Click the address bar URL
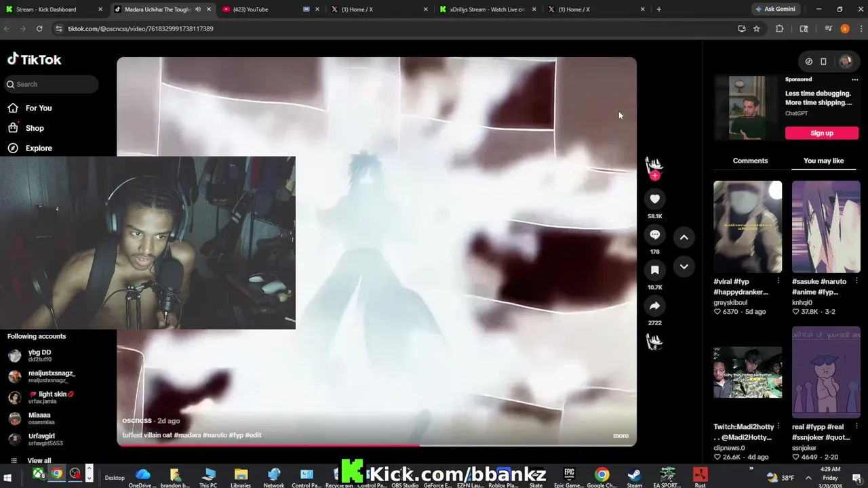The height and width of the screenshot is (488, 868). coord(140,28)
